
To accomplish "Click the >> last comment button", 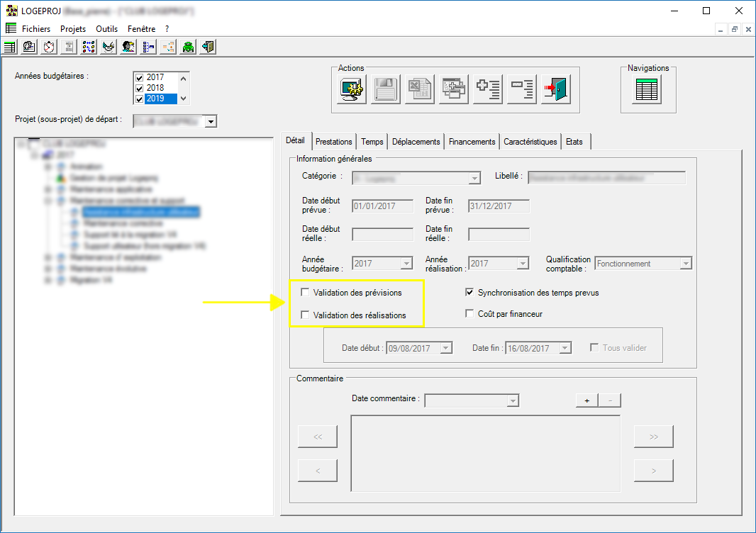I will [x=654, y=437].
